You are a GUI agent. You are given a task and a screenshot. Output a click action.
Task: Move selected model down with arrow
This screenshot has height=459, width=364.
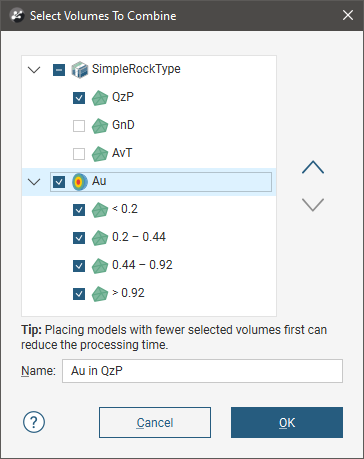pos(313,205)
